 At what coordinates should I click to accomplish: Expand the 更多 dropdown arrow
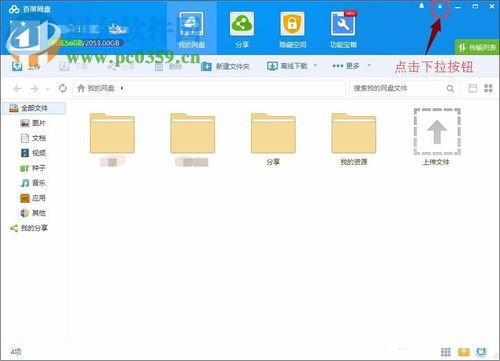tap(369, 65)
